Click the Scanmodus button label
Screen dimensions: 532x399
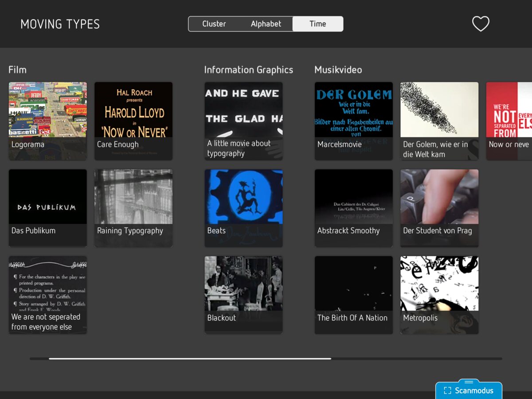click(474, 391)
